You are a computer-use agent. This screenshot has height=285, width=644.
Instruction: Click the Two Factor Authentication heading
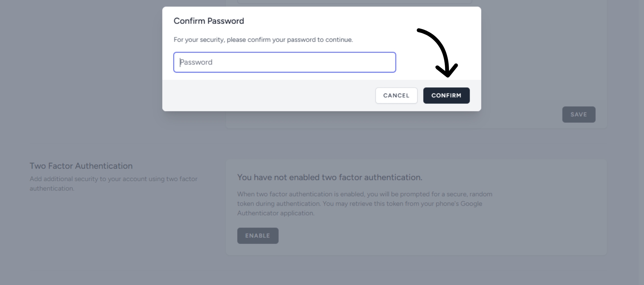(x=81, y=166)
